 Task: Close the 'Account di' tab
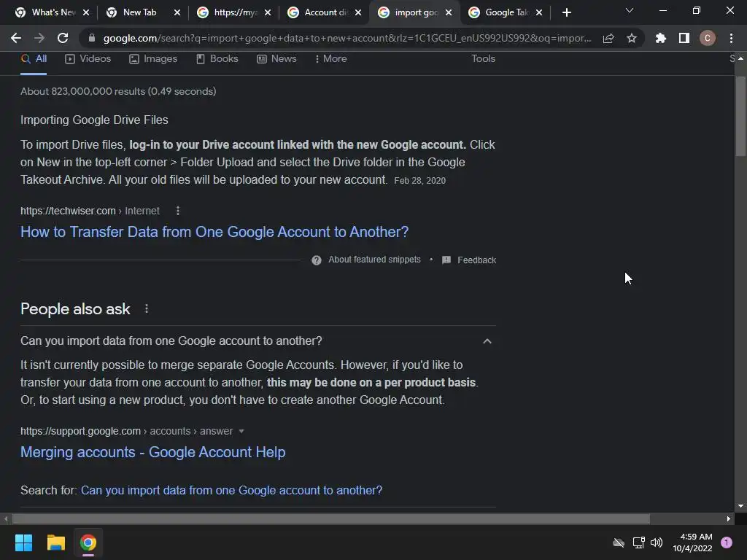click(x=357, y=12)
